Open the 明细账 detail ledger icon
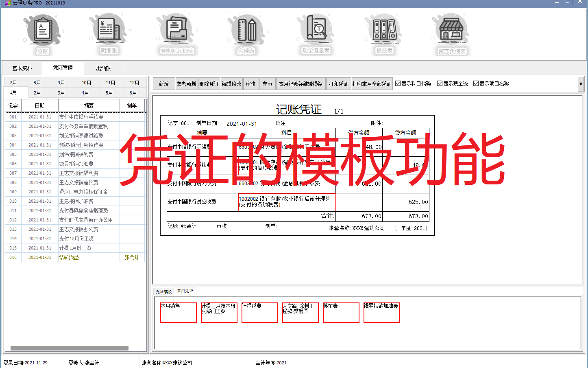The height and width of the screenshot is (368, 588). [108, 33]
